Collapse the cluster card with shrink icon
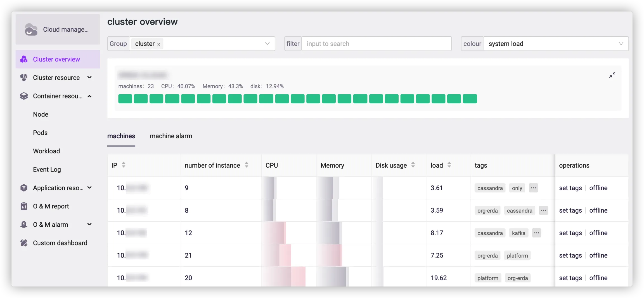The height and width of the screenshot is (298, 644). point(612,75)
